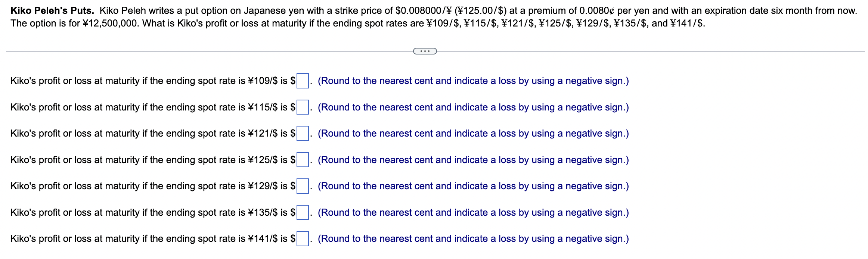The image size is (868, 259).
Task: Click the answer box for spot rate ¥125/$
Action: tap(303, 160)
